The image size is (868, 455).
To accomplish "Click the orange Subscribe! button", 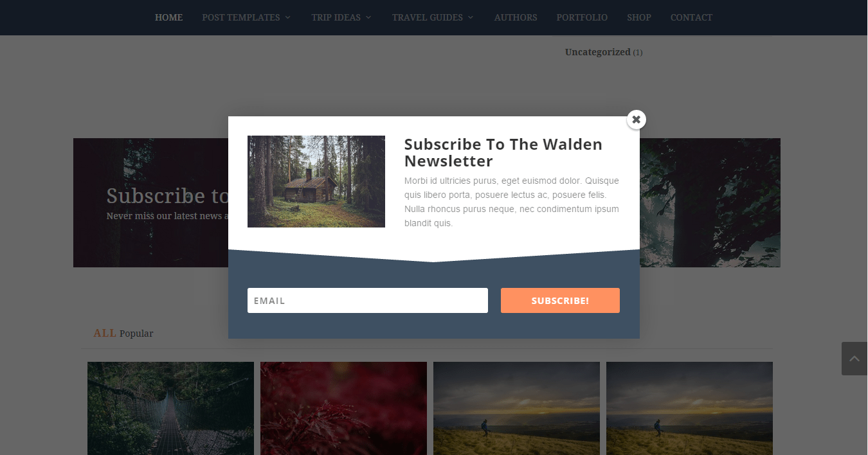I will [x=560, y=300].
